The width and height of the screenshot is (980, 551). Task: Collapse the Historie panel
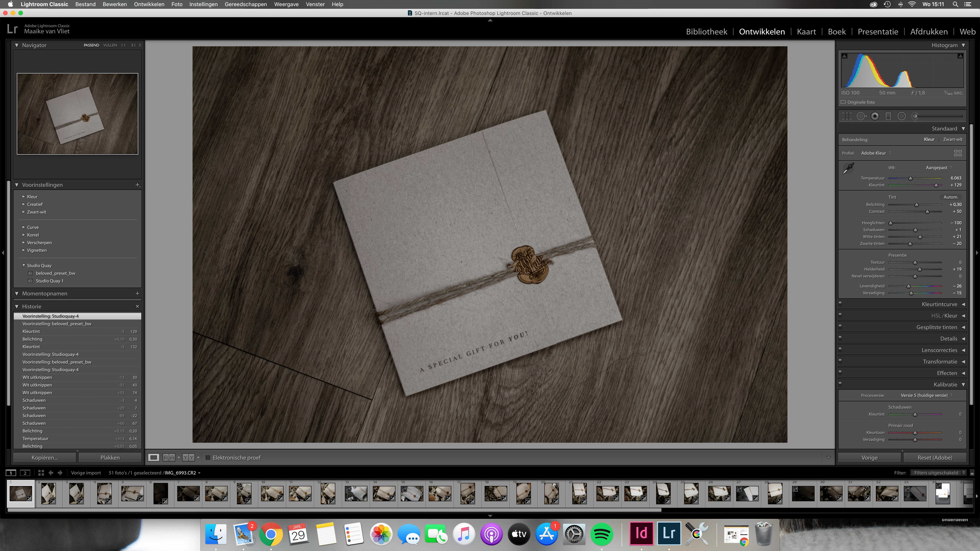tap(17, 306)
